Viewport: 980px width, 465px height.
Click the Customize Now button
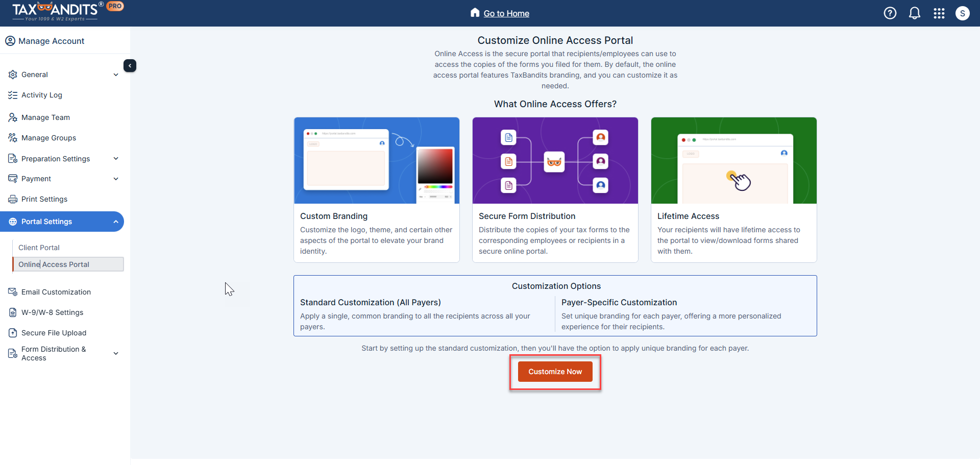pos(555,372)
